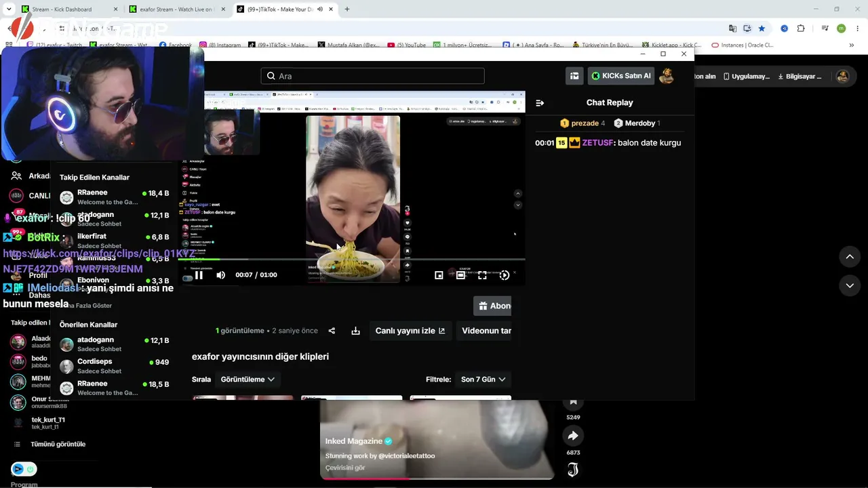This screenshot has width=868, height=488.
Task: Open the tab search dropdown in Chrome
Action: pyautogui.click(x=9, y=9)
